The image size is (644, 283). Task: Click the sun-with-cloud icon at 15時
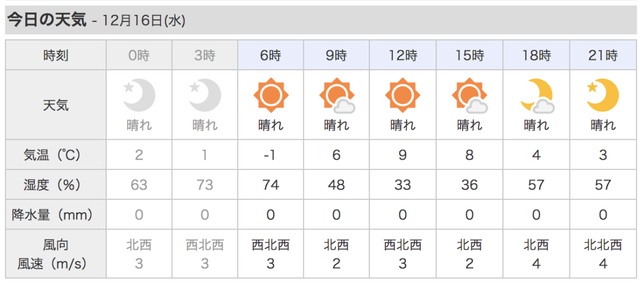pyautogui.click(x=470, y=95)
